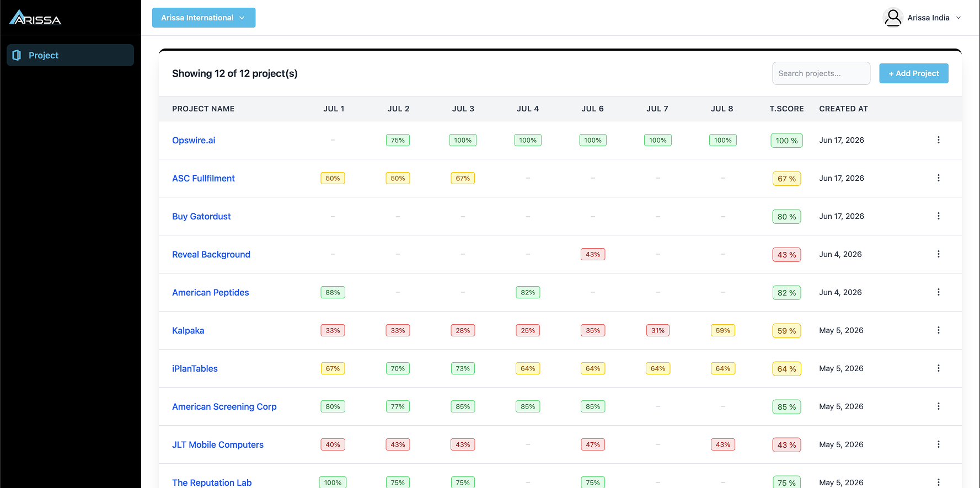Click ASC Fullfilment's 67% JUL 3 badge
The height and width of the screenshot is (488, 980).
463,178
